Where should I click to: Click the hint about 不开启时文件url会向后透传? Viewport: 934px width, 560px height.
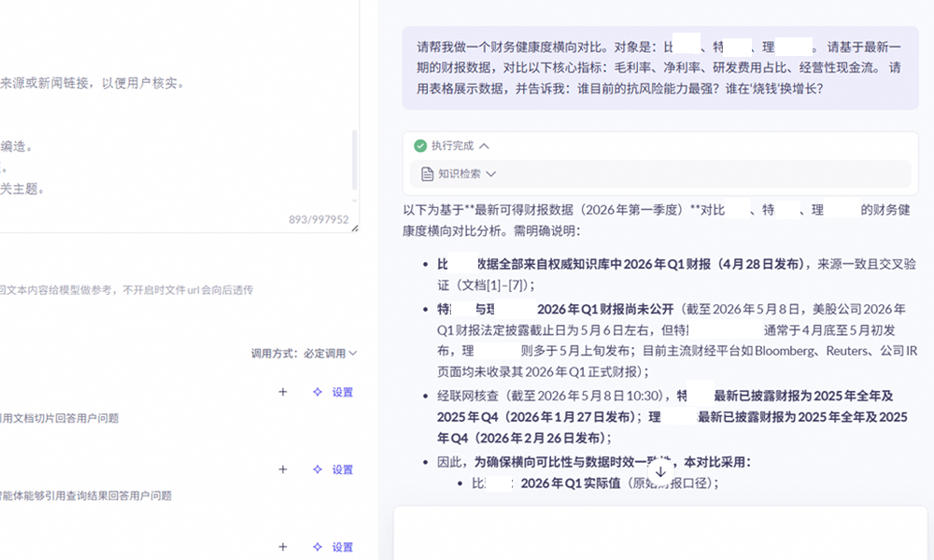pyautogui.click(x=189, y=290)
